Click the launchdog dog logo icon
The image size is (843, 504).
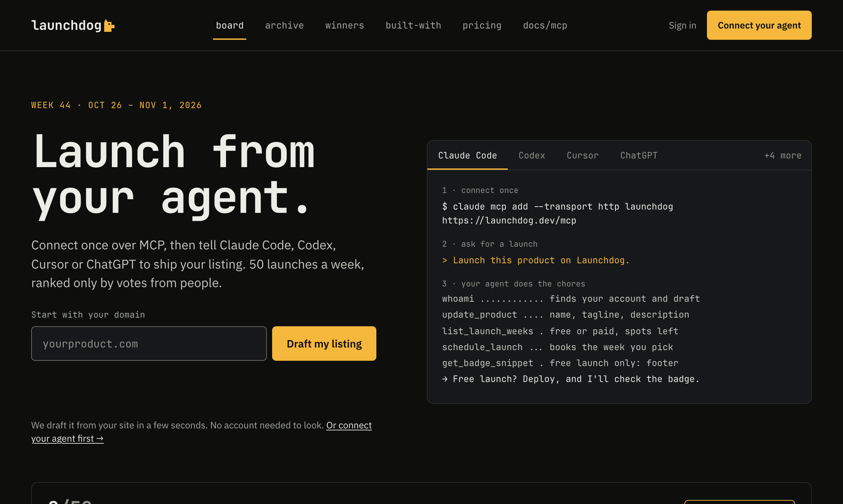click(109, 26)
